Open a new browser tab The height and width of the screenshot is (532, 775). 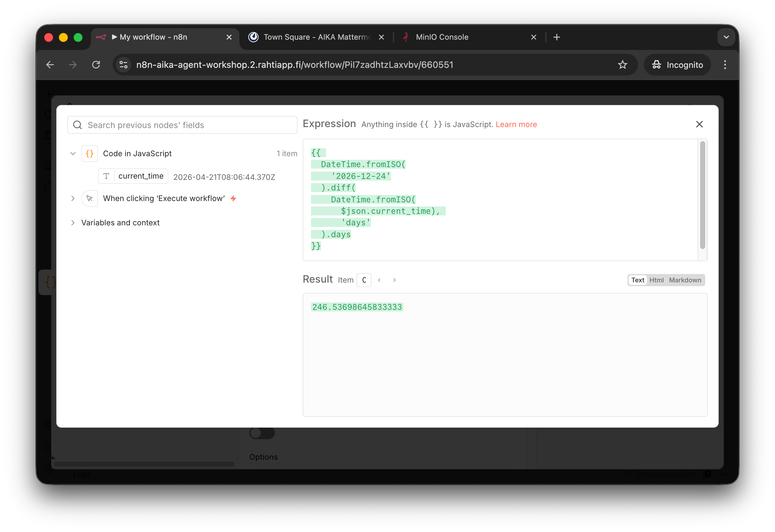tap(556, 37)
